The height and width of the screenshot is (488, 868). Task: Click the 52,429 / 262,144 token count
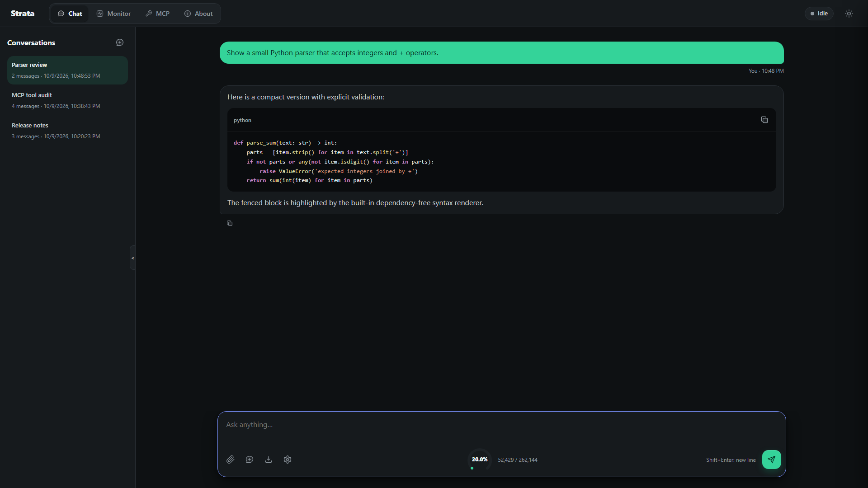point(518,460)
